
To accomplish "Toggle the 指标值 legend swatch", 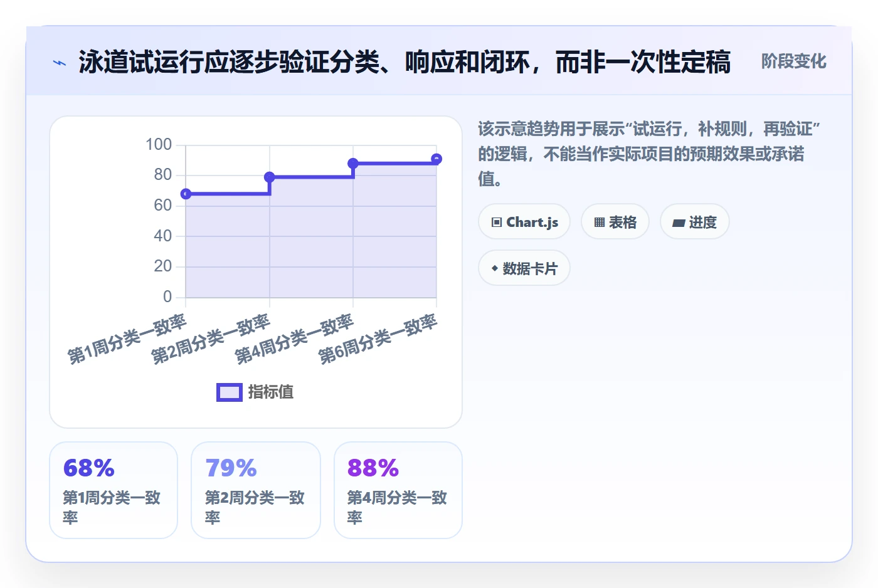I will pos(230,392).
